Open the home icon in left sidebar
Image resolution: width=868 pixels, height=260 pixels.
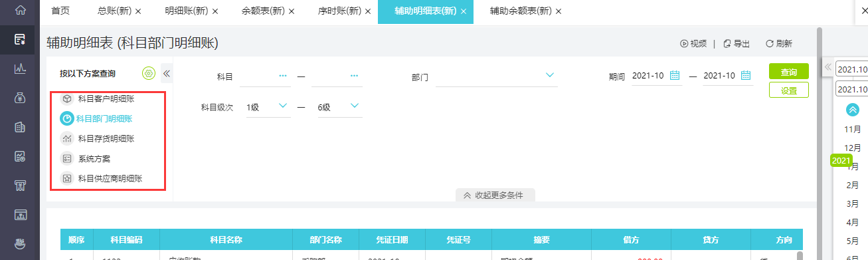20,11
